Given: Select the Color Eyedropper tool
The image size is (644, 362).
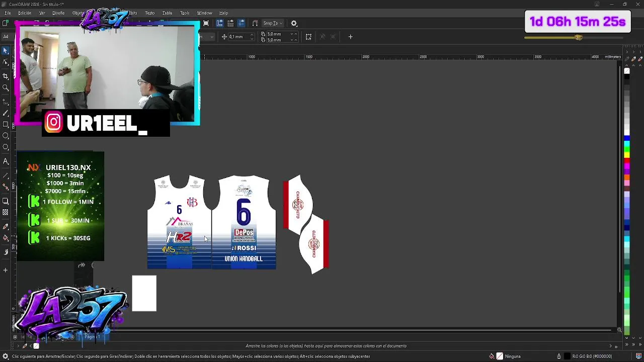Looking at the screenshot, I should [x=6, y=226].
